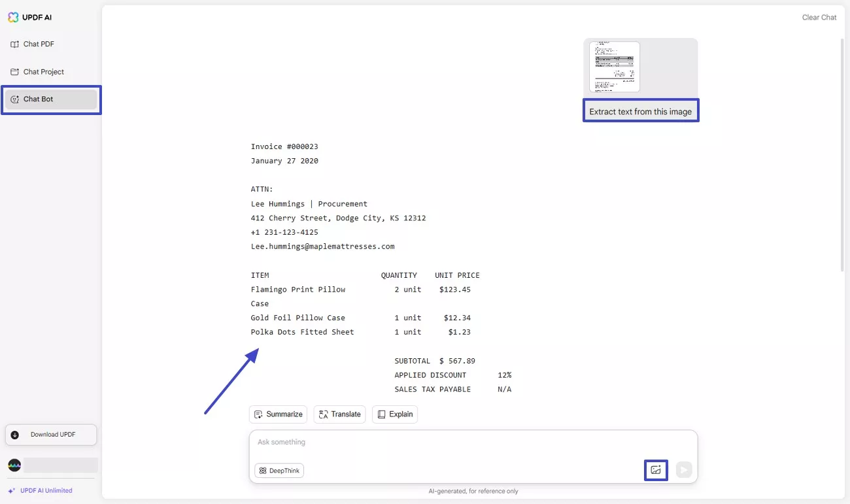
Task: Click the Chat Project folder icon
Action: coord(15,72)
